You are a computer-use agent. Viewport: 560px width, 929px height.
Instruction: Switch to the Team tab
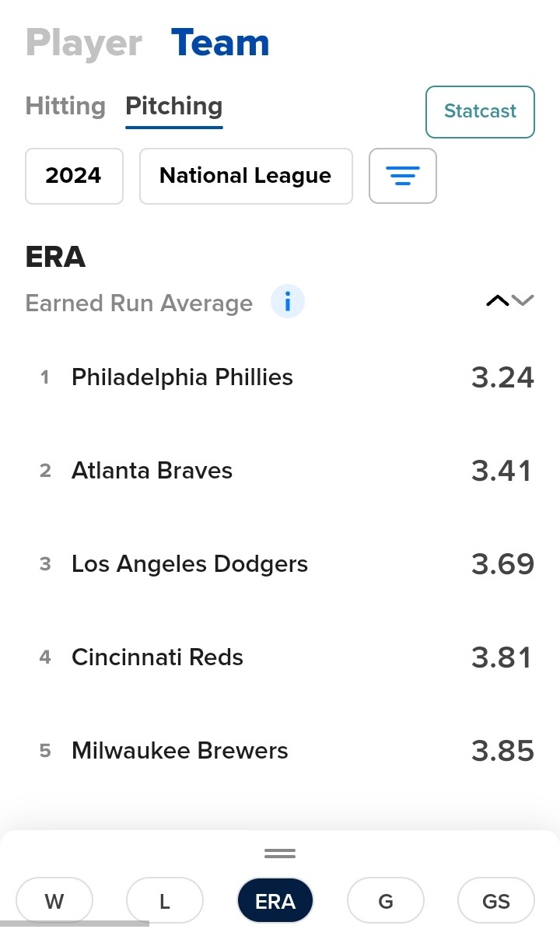tap(220, 44)
